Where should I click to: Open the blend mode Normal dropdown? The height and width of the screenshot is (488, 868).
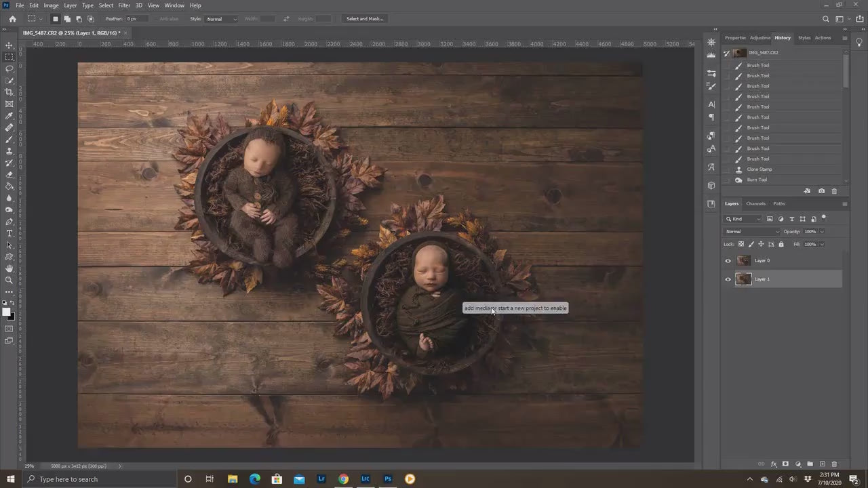[751, 231]
